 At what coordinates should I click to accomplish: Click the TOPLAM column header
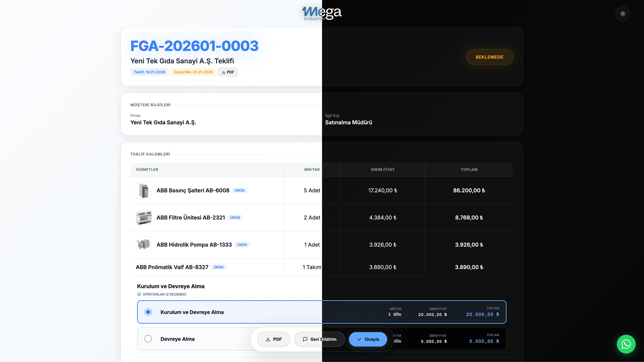[469, 169]
